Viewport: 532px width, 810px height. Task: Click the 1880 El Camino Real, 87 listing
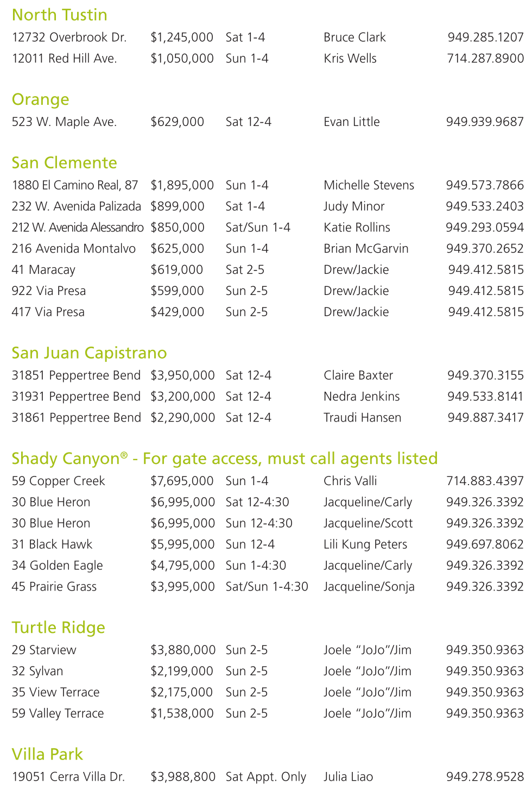pyautogui.click(x=75, y=185)
